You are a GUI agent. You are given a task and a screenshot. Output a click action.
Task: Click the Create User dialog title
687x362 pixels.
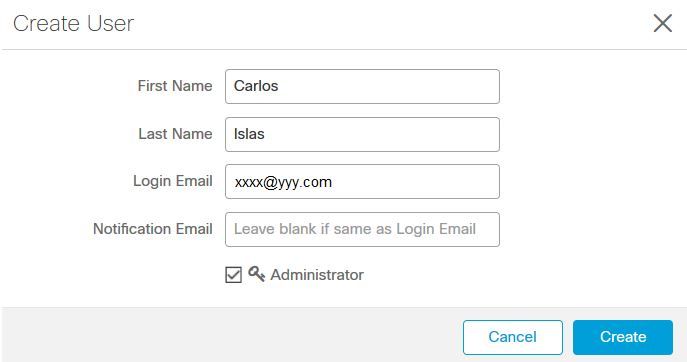coord(73,23)
